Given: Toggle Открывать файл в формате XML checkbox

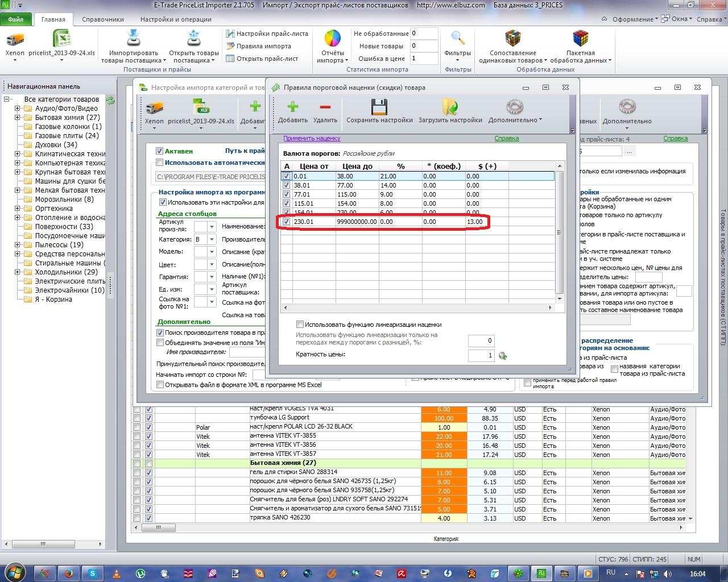Looking at the screenshot, I should point(160,385).
